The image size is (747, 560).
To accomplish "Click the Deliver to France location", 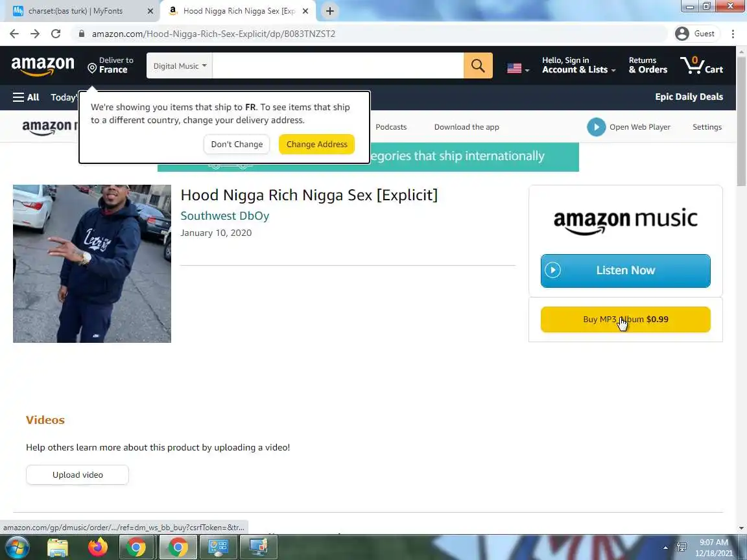I will [x=111, y=65].
